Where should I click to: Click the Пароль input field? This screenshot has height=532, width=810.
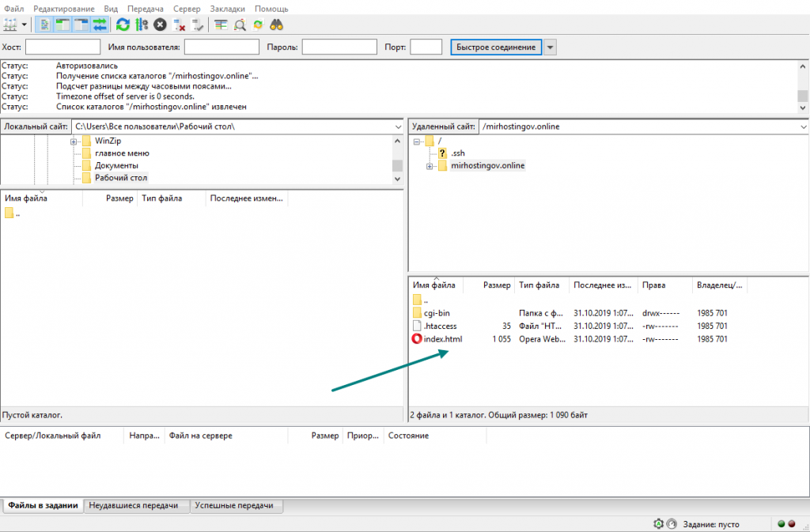point(339,47)
